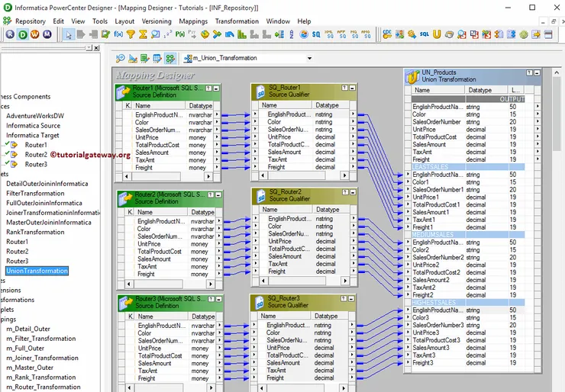Add MQ Source Qualifier icon

pos(354,34)
